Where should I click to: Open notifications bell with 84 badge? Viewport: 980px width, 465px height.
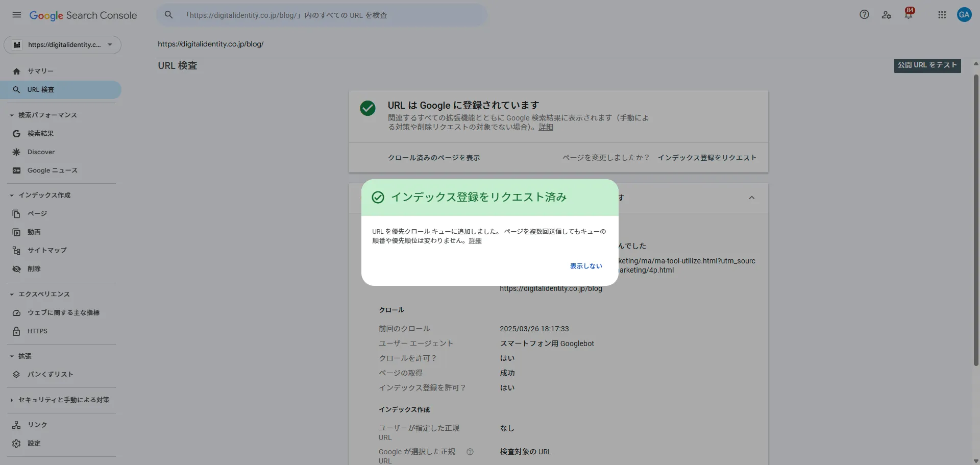[909, 14]
